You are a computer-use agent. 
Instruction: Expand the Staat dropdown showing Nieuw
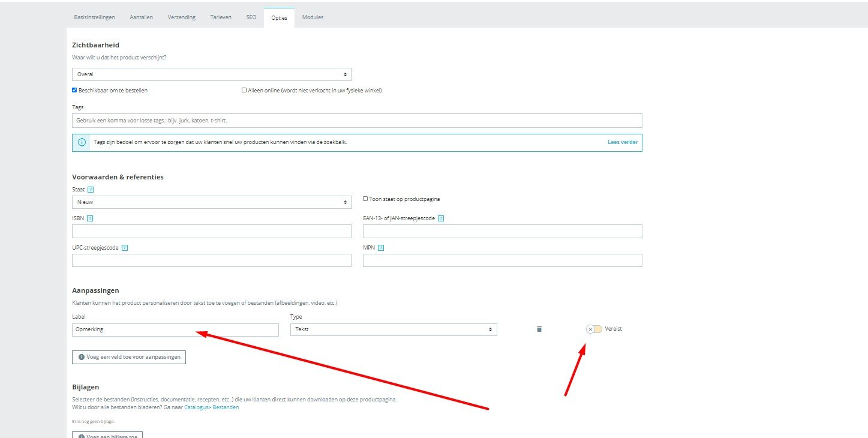pyautogui.click(x=212, y=202)
